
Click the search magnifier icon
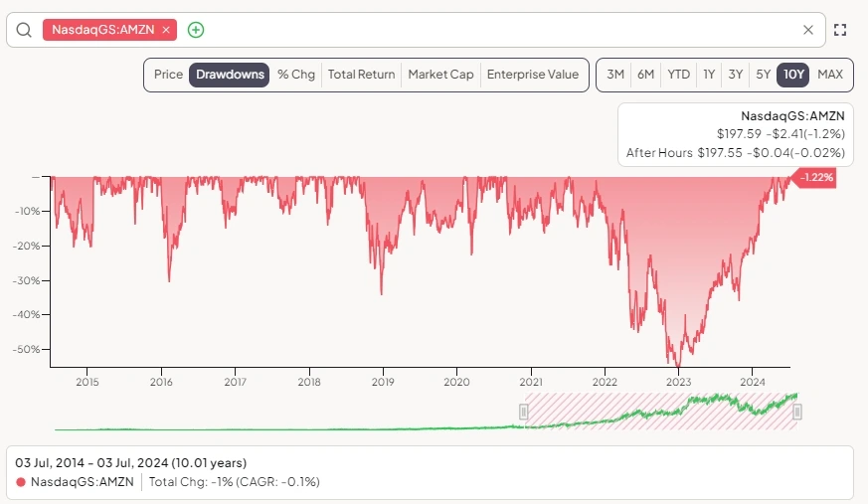click(x=24, y=30)
